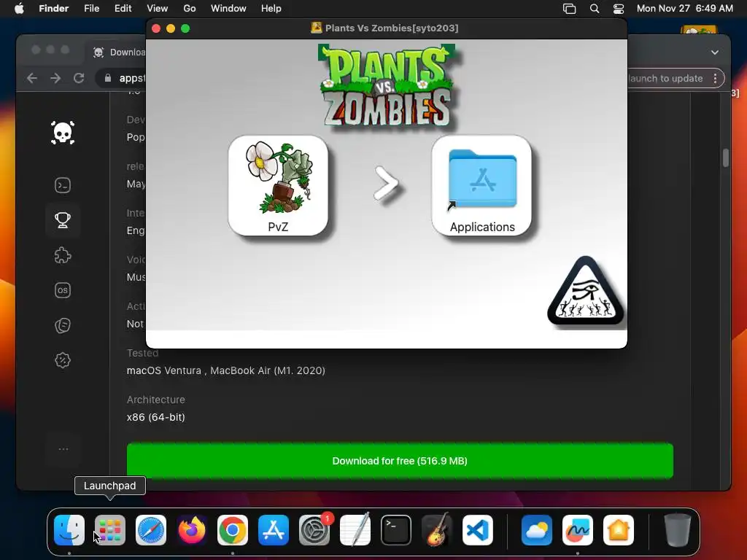Reload the browser page
The width and height of the screenshot is (747, 560).
[79, 78]
